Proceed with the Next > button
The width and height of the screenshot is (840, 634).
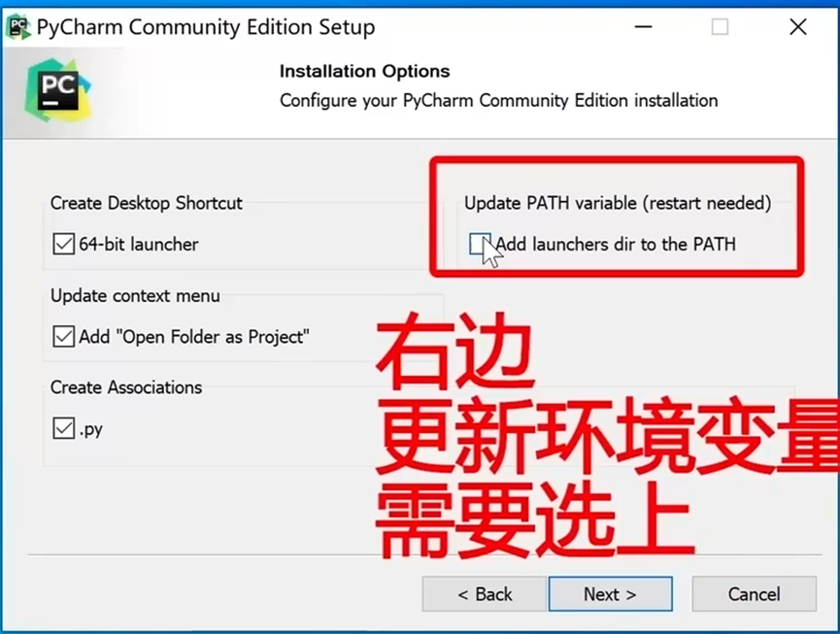click(611, 594)
